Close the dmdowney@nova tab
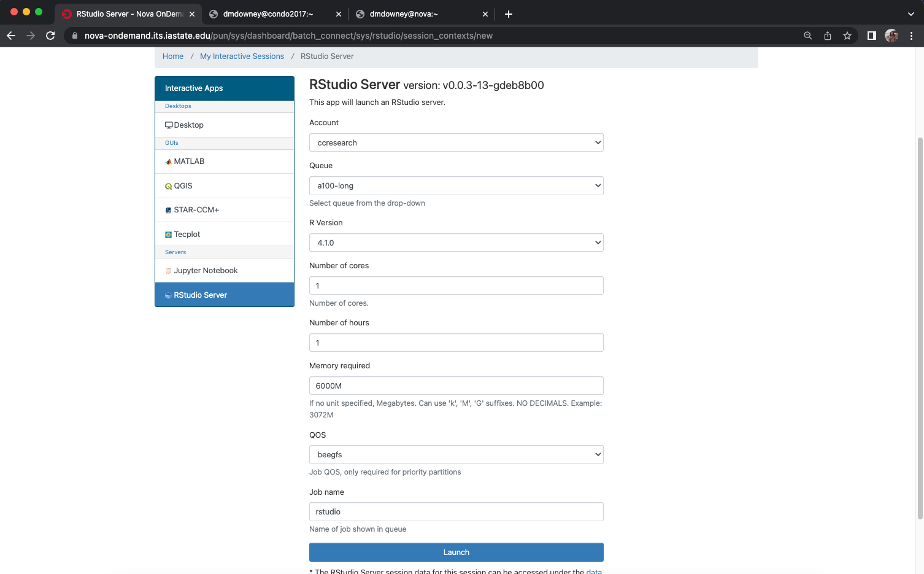This screenshot has width=924, height=574. (485, 14)
